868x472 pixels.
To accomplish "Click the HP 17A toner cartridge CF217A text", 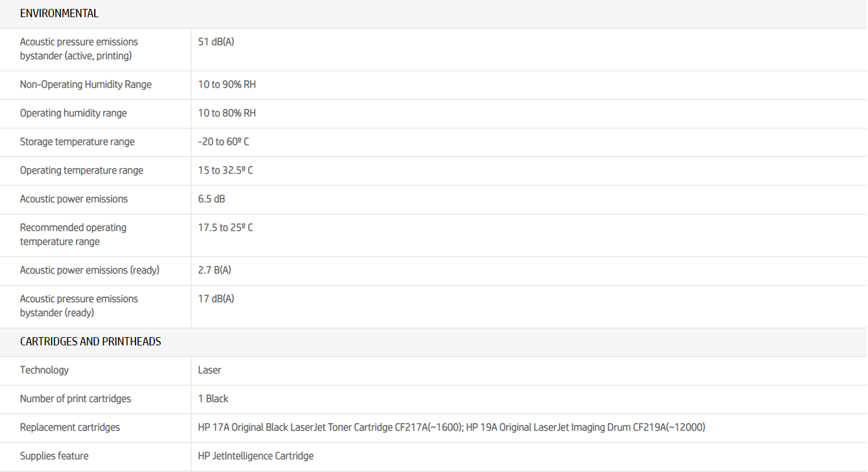I will click(x=329, y=427).
